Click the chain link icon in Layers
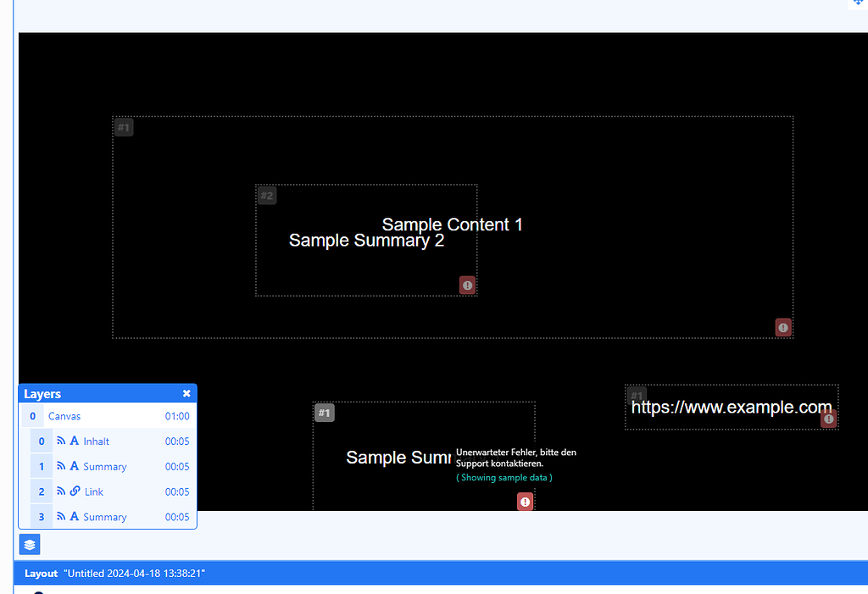The width and height of the screenshot is (868, 594). click(x=75, y=491)
